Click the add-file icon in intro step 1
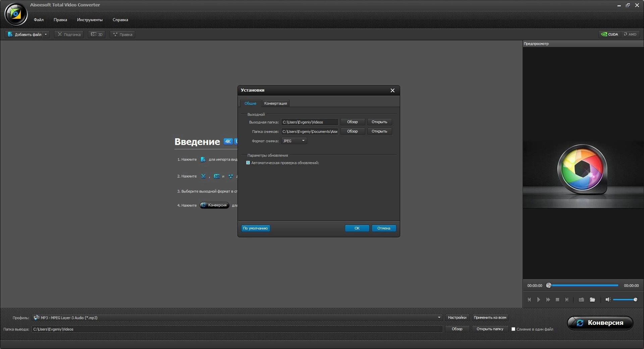 pyautogui.click(x=203, y=159)
